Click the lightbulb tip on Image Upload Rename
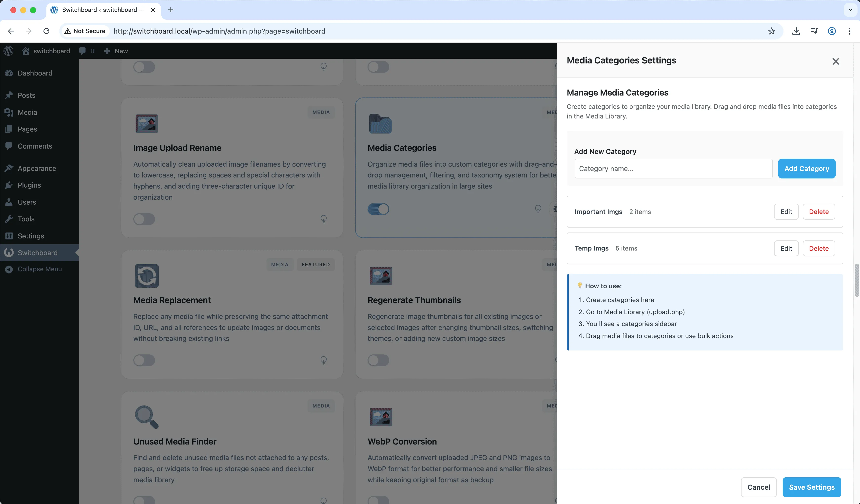 (x=324, y=219)
